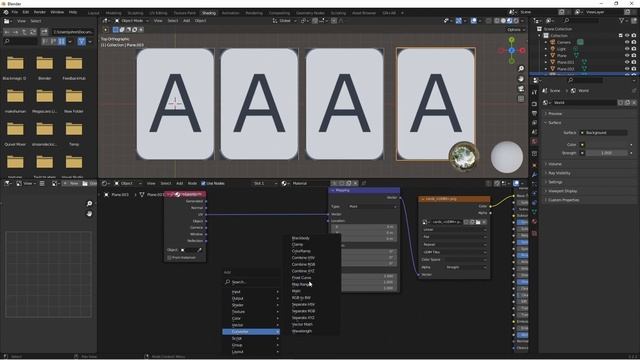Click the viewport zoom magnifier icon

[x=521, y=69]
